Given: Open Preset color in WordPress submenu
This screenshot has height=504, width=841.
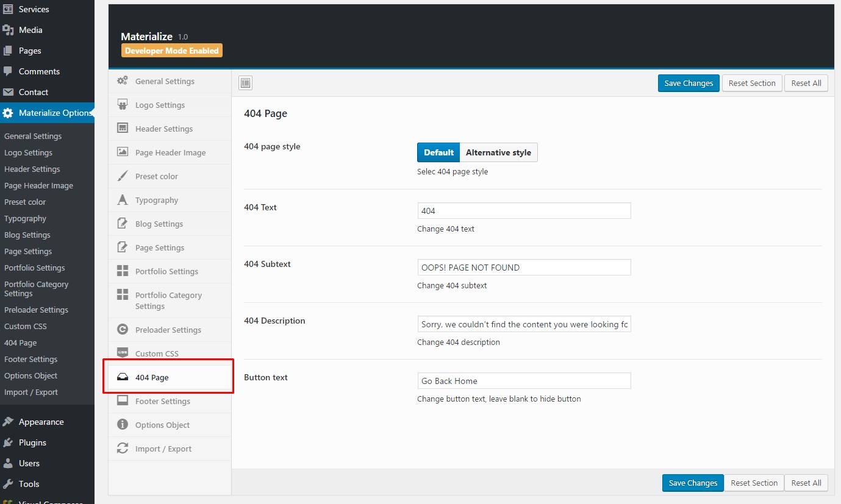Looking at the screenshot, I should pos(25,202).
